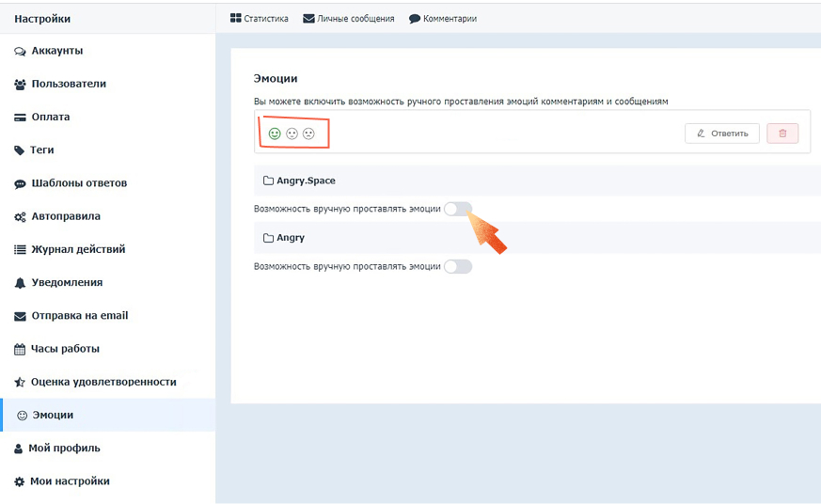This screenshot has height=504, width=821.
Task: Click the Личные сообщения envelope icon
Action: (308, 18)
